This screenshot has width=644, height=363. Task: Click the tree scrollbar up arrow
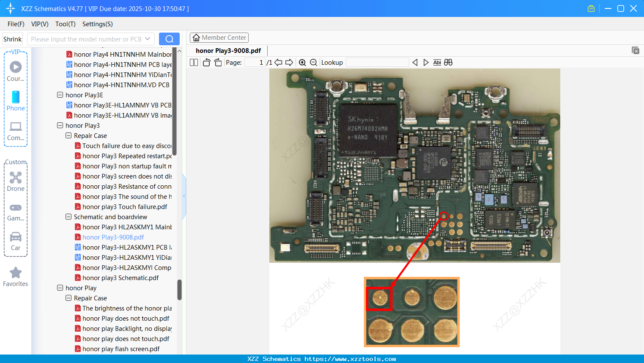pos(179,51)
